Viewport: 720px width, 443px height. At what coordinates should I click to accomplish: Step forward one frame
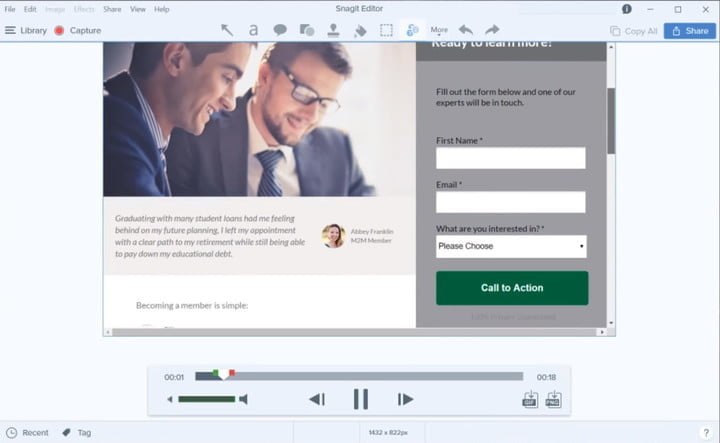pyautogui.click(x=405, y=399)
